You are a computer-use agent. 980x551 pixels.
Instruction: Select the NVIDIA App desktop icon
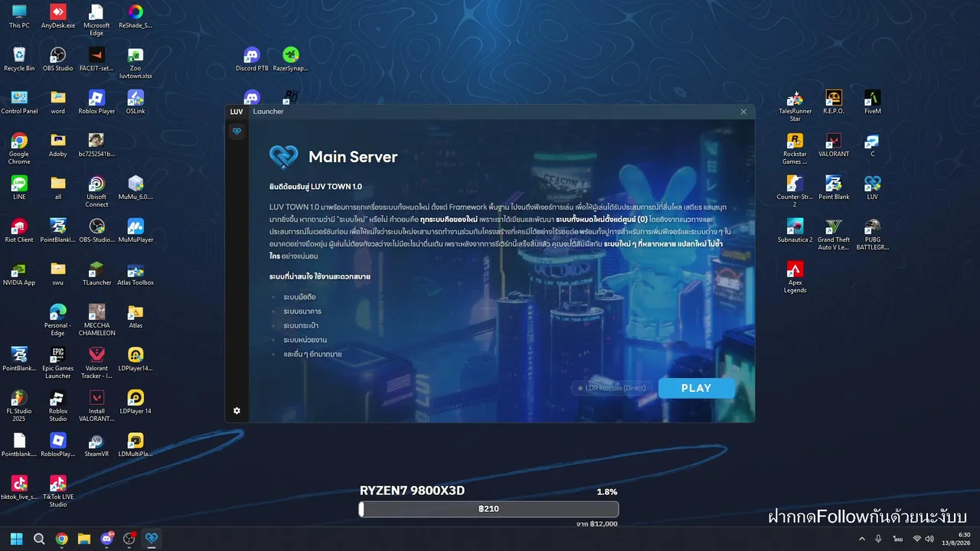click(19, 273)
